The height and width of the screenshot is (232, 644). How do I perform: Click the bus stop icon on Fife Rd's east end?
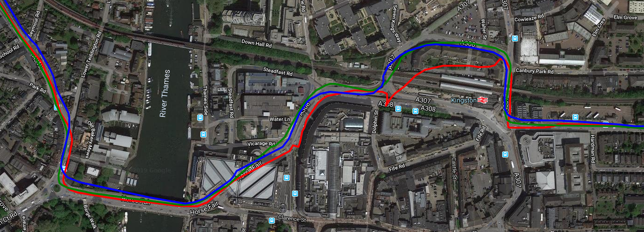[505, 154]
